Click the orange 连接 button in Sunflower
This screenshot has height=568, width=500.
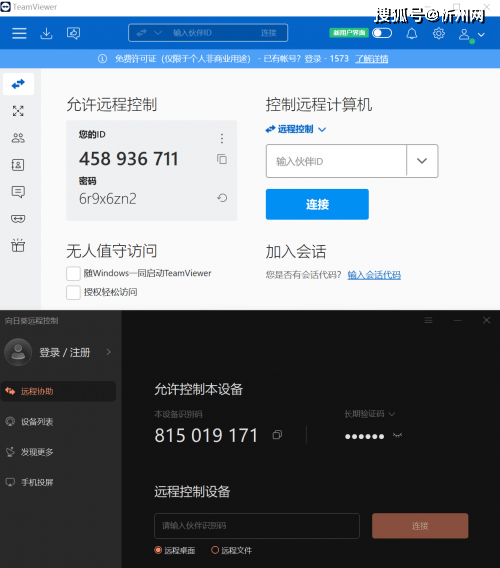tap(420, 526)
